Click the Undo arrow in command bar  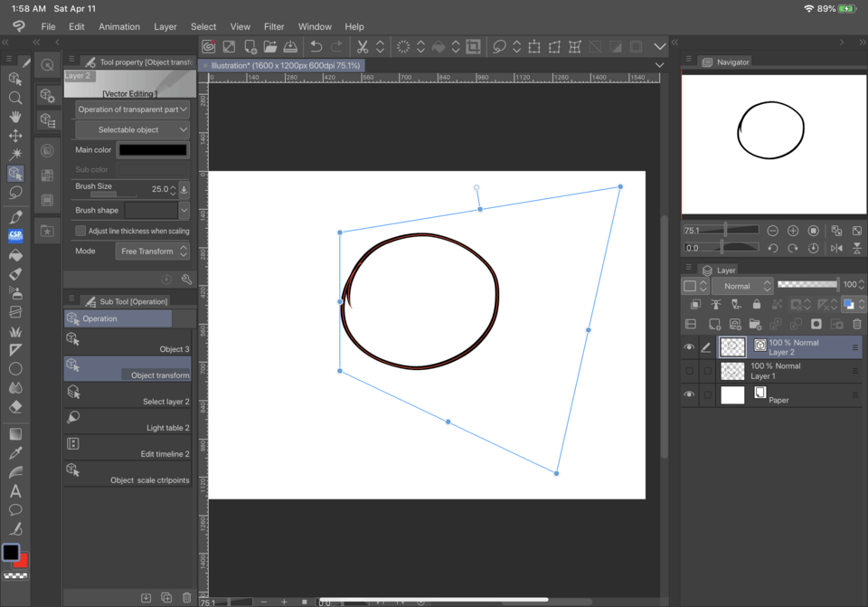[x=316, y=47]
